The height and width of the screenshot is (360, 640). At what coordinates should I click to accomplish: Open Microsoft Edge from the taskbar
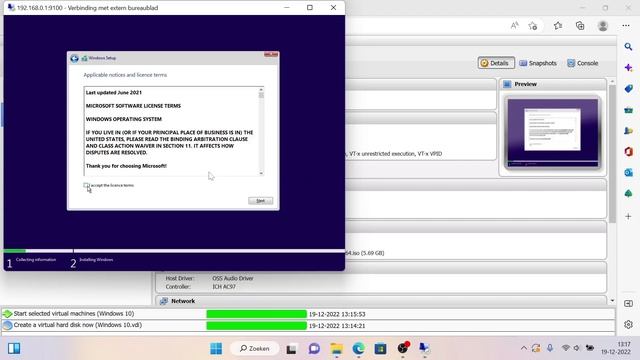click(x=359, y=349)
